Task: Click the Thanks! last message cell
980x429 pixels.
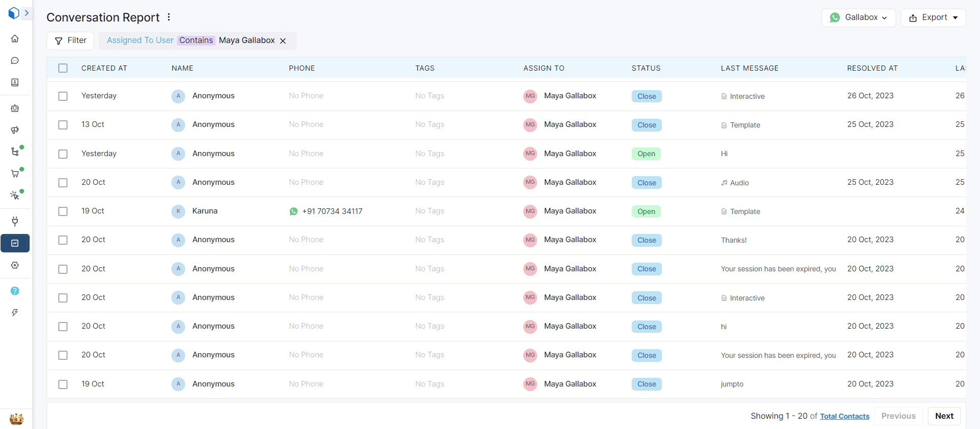Action: [x=733, y=240]
